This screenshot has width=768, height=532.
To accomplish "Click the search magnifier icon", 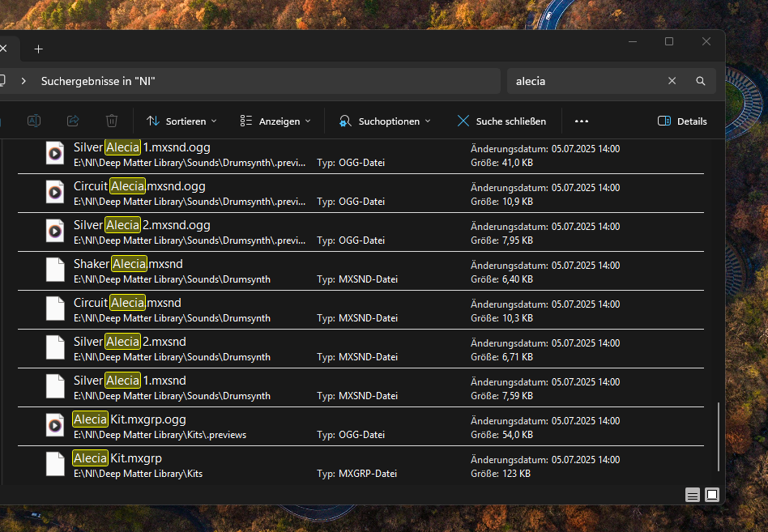I will click(x=701, y=81).
